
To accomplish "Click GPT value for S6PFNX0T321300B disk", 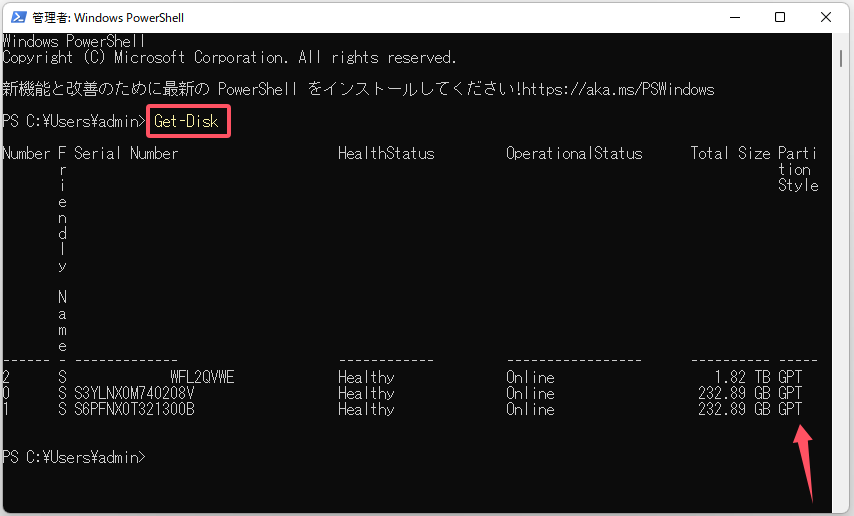I will tap(790, 409).
